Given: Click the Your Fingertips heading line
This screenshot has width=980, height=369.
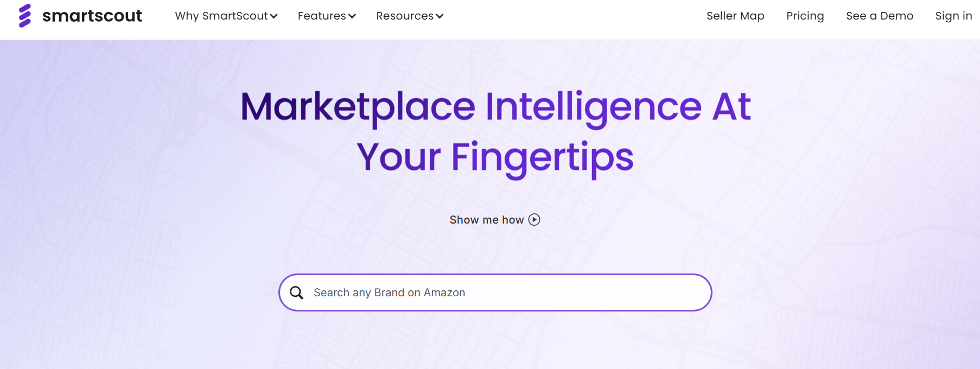Looking at the screenshot, I should point(495,157).
